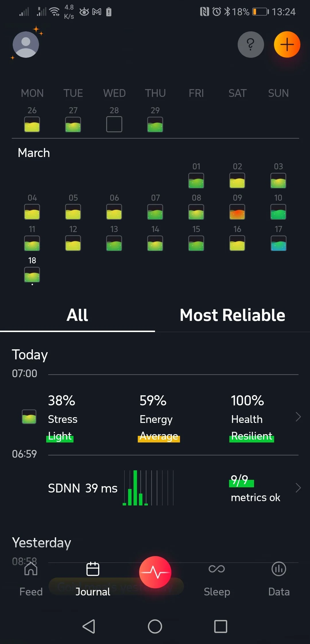The height and width of the screenshot is (644, 310).
Task: Select today's March 18 entry
Action: (x=32, y=275)
